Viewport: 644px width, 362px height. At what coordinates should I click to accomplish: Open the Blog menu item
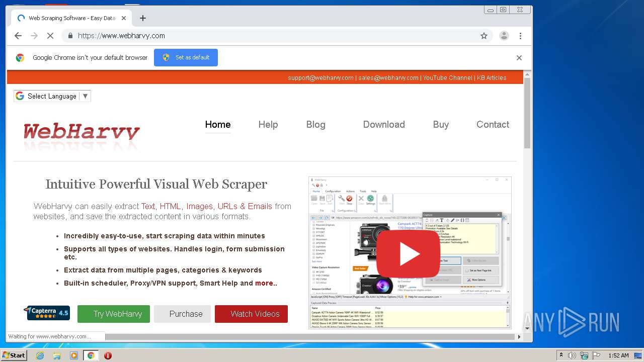click(x=316, y=125)
